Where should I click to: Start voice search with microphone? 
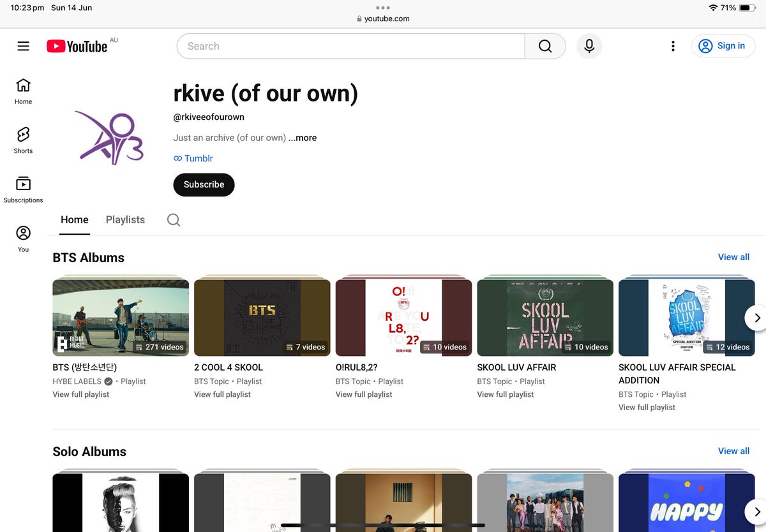pyautogui.click(x=589, y=46)
